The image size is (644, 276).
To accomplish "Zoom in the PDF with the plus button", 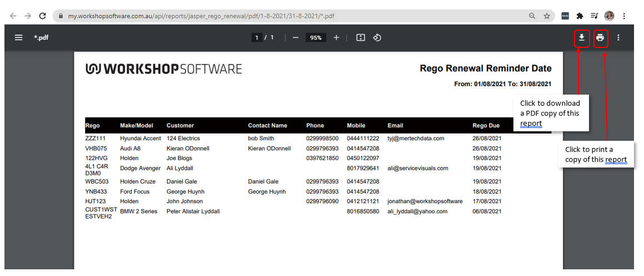I will pos(336,37).
